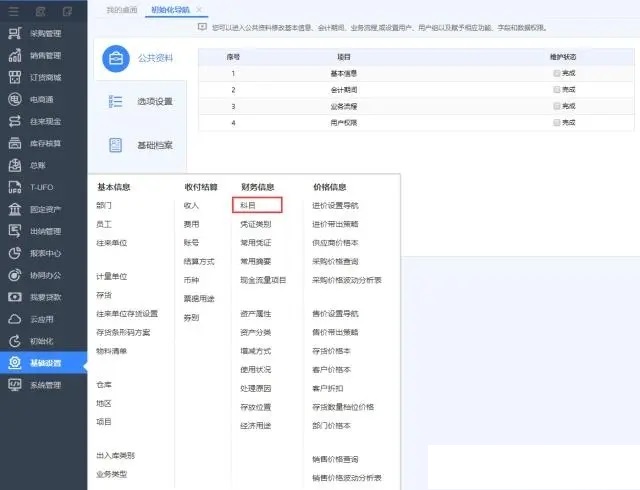
Task: Tick 完成 checkbox for 会计期间 row
Action: 556,89
